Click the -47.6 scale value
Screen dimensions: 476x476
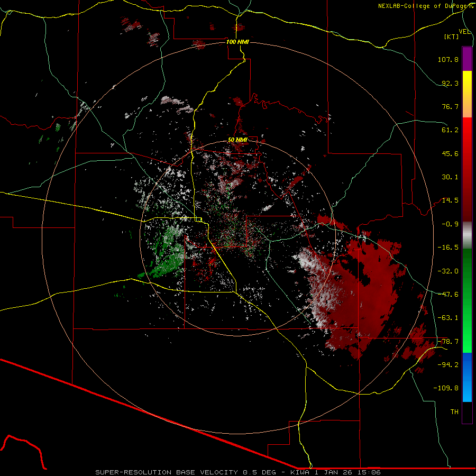(x=448, y=295)
